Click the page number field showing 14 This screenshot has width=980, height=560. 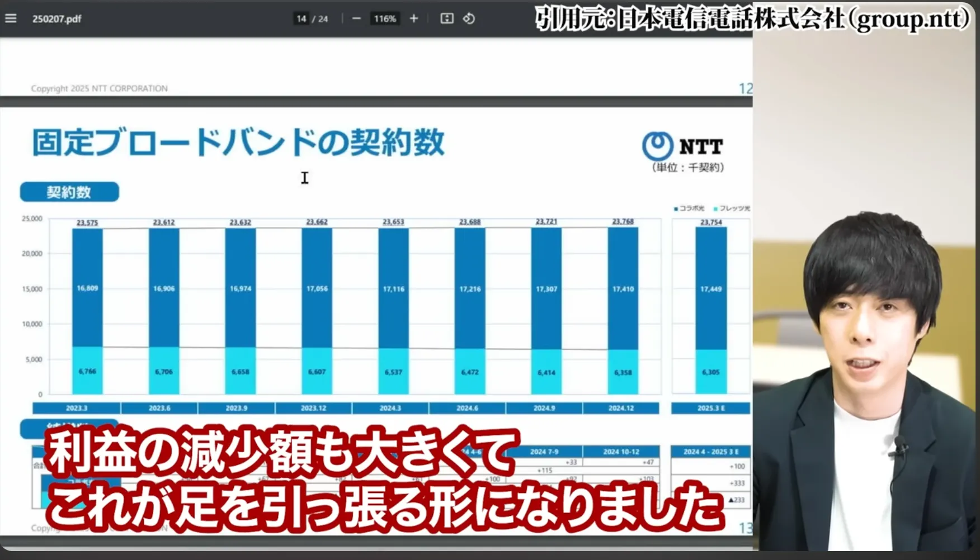[301, 18]
